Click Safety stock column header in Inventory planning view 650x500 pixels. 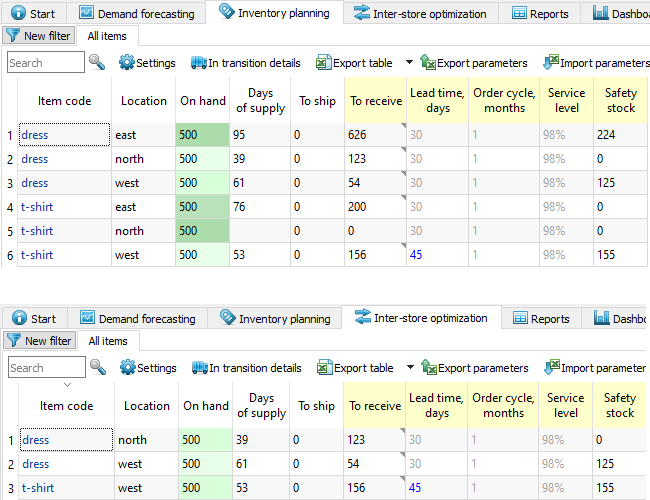point(620,101)
